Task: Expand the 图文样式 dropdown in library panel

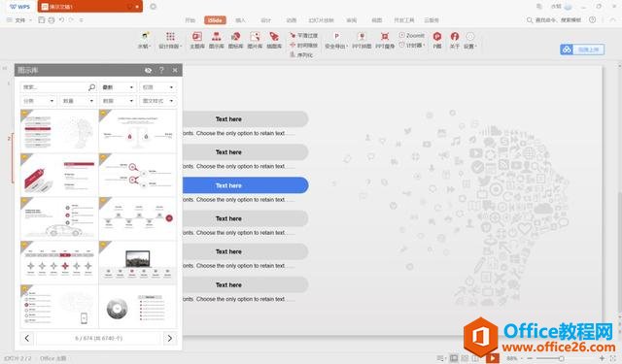Action: click(x=157, y=101)
